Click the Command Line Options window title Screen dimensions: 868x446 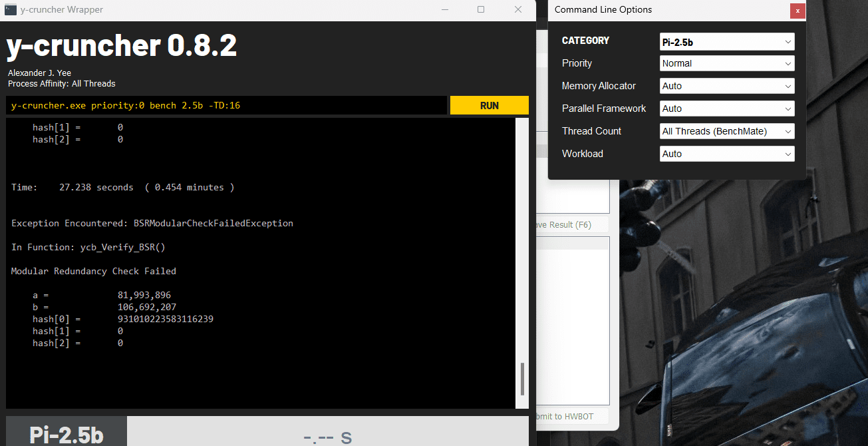point(603,10)
